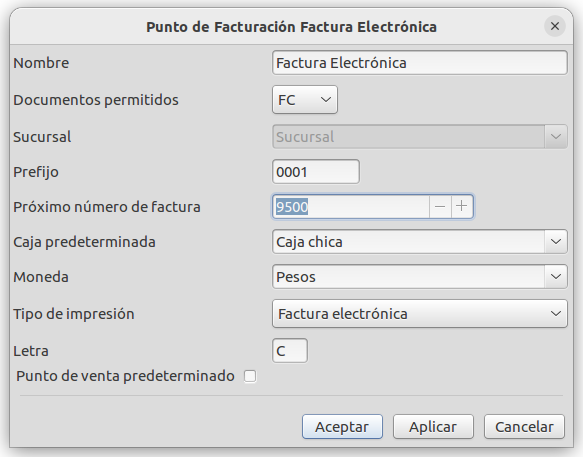Click the Aplicar button

point(433,427)
